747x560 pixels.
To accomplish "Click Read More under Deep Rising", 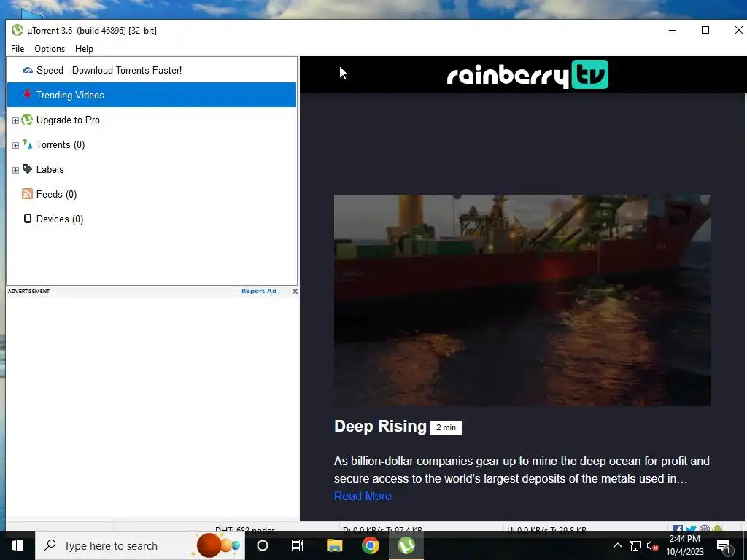I will tap(363, 496).
